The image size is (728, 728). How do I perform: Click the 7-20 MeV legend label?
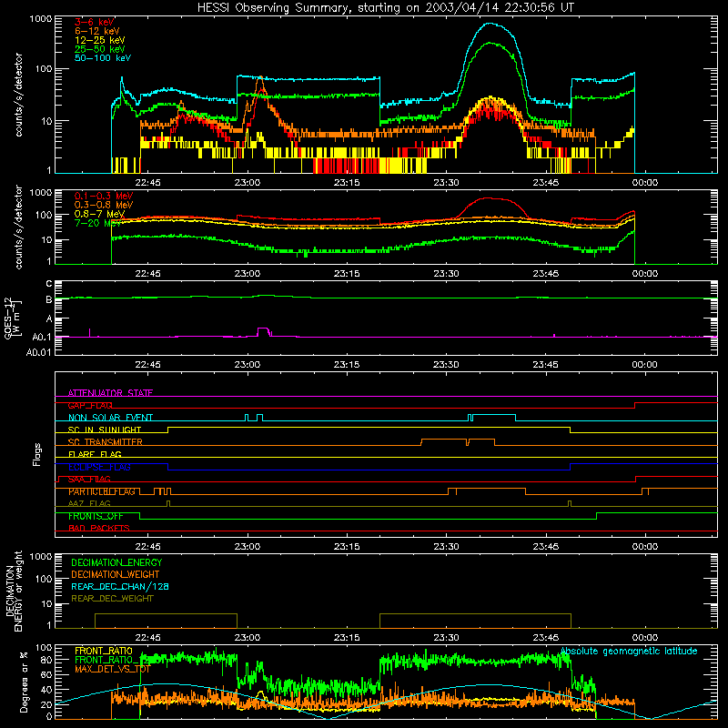97,223
